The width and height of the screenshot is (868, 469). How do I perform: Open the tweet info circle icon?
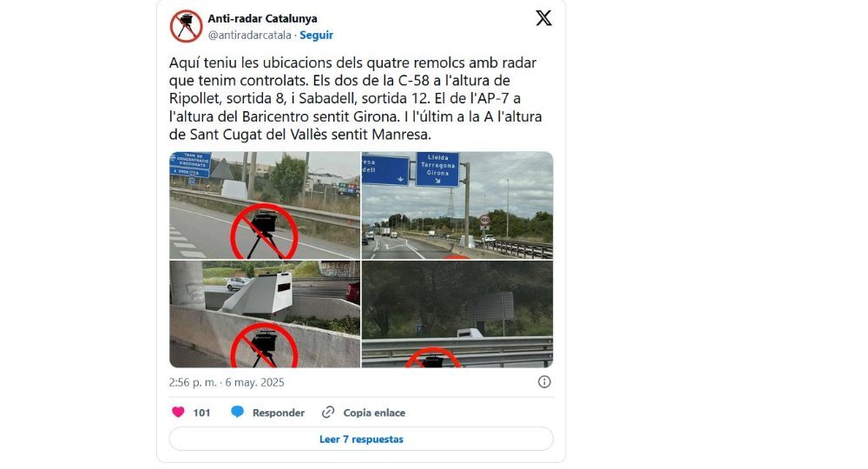tap(545, 381)
